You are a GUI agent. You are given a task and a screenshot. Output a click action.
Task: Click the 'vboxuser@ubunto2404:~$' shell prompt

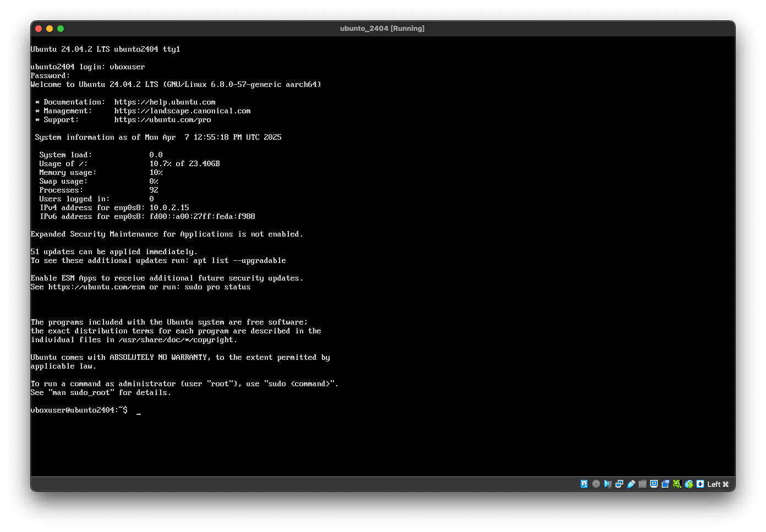[x=79, y=410]
